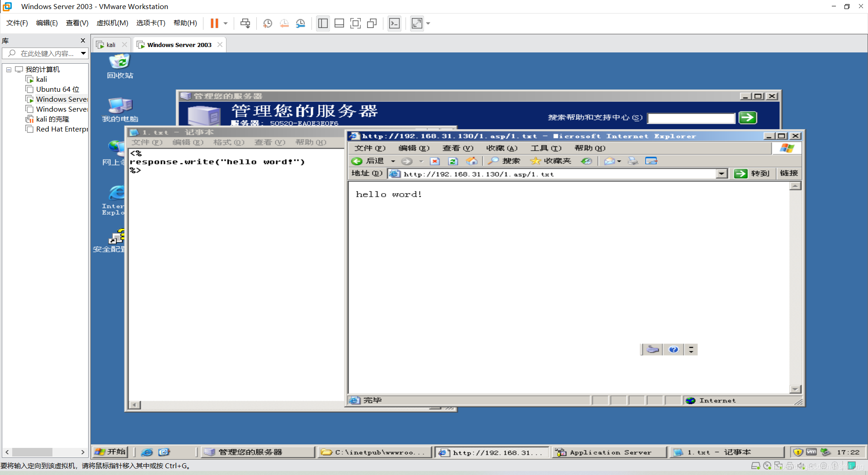The height and width of the screenshot is (475, 868).
Task: Open the snapshot manager icon
Action: pos(301,23)
